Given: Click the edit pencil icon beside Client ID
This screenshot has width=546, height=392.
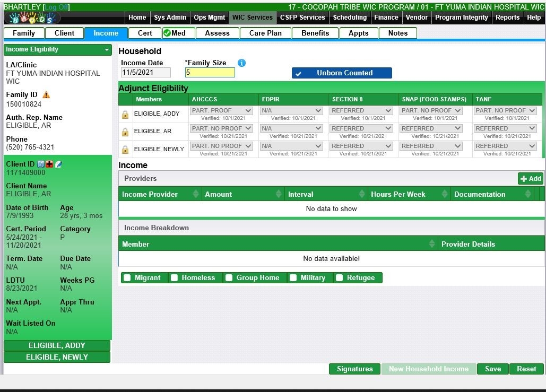Looking at the screenshot, I should 58,164.
